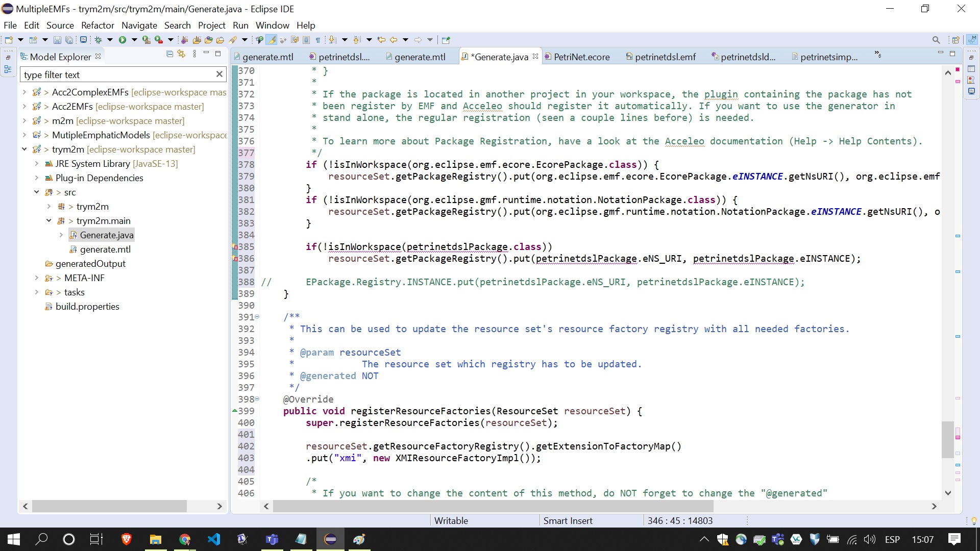980x551 pixels.
Task: Click the tip lightbulb in status bar
Action: [974, 521]
